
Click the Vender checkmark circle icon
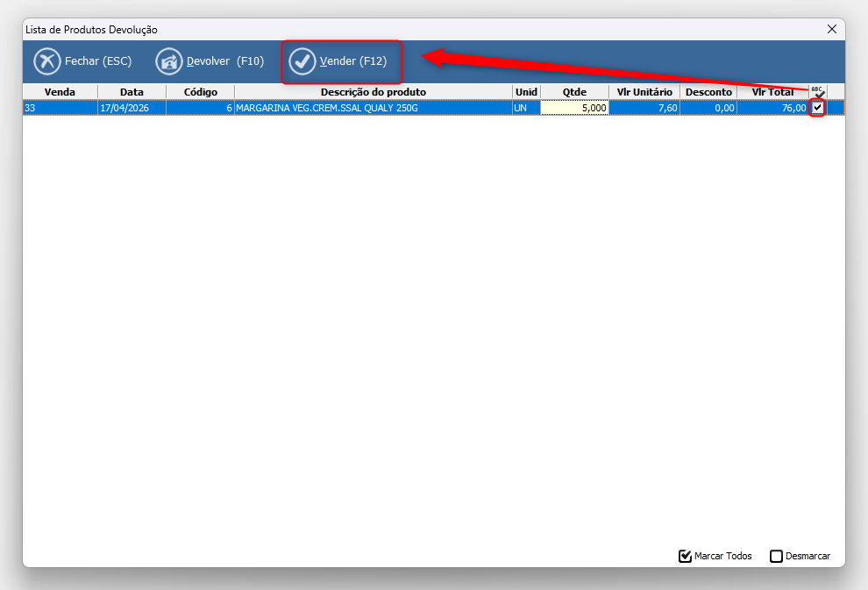[x=302, y=61]
